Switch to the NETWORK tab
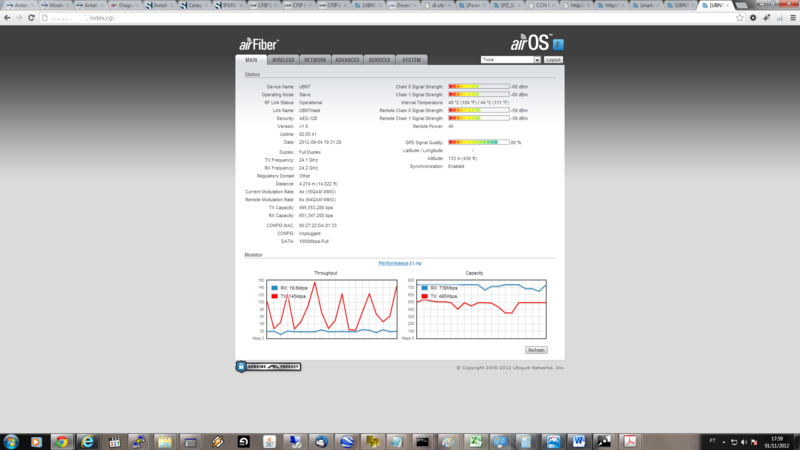This screenshot has height=450, width=800. tap(315, 60)
